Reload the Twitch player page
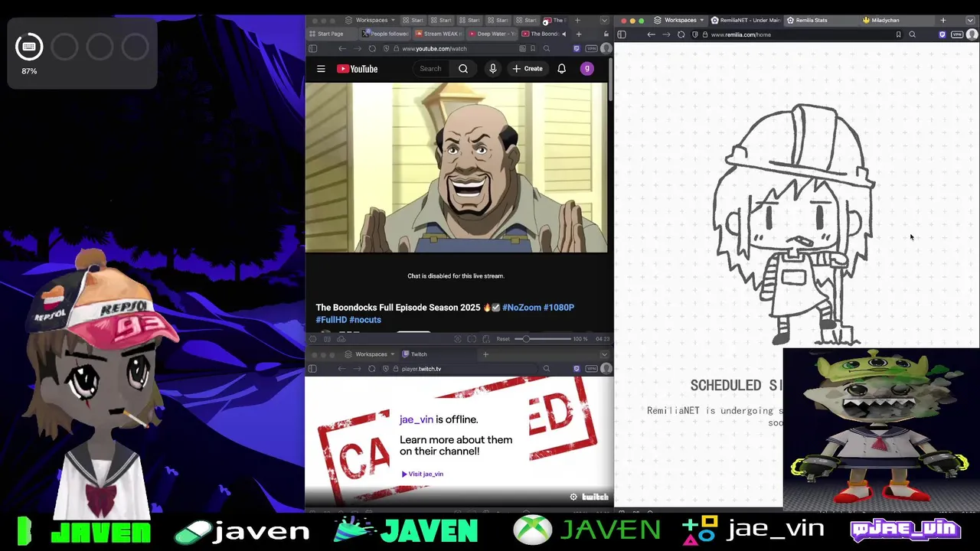Viewport: 980px width, 551px height. click(x=372, y=369)
